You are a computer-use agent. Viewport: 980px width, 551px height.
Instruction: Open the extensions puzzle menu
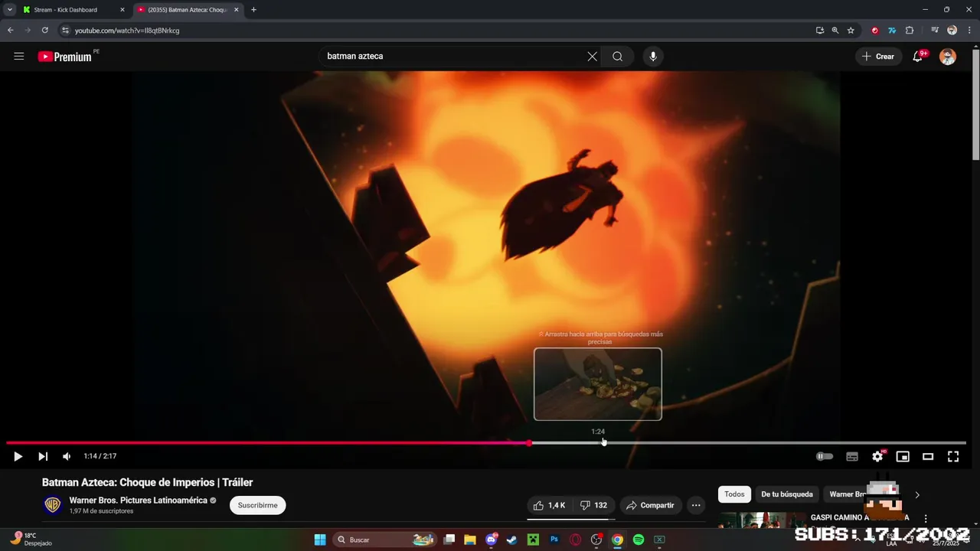coord(910,31)
